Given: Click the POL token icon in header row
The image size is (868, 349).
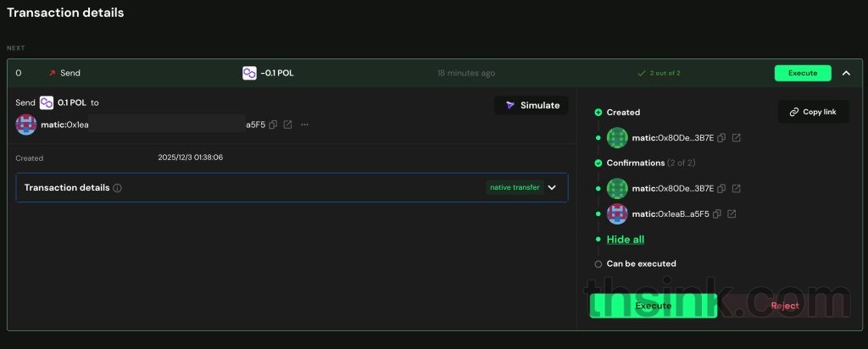Looking at the screenshot, I should 250,73.
